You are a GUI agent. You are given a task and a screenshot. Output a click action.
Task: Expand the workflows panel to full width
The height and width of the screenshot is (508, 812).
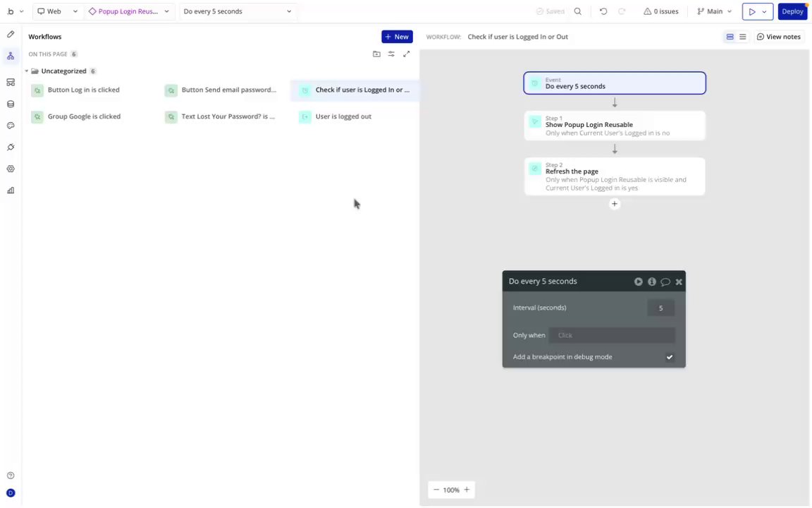(407, 54)
